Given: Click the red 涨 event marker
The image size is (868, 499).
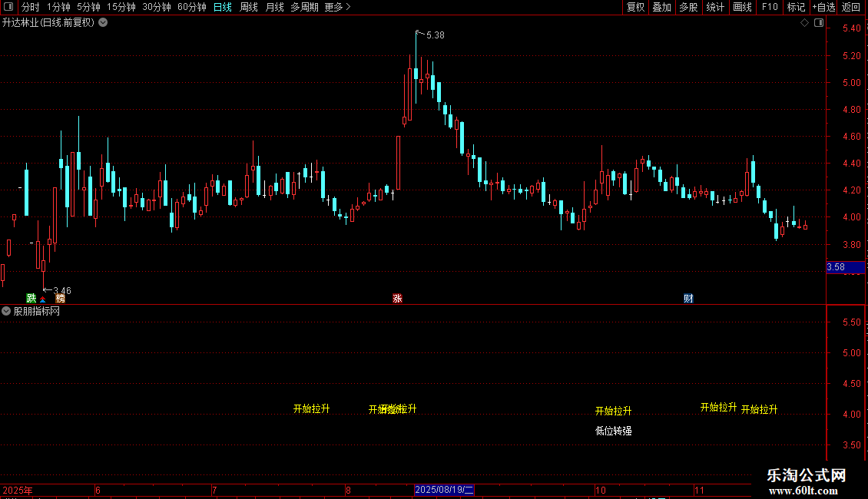Looking at the screenshot, I should pos(397,298).
